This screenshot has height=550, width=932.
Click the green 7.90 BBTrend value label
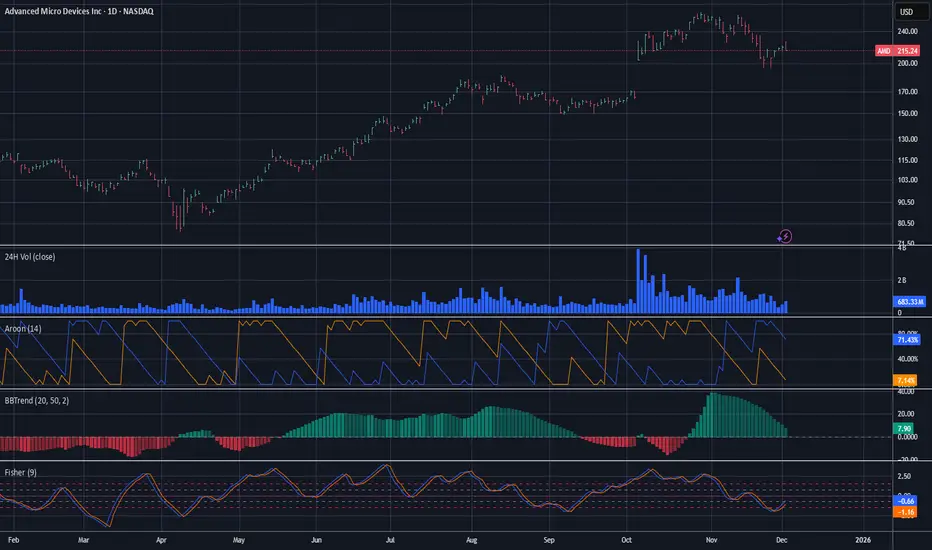(x=903, y=429)
